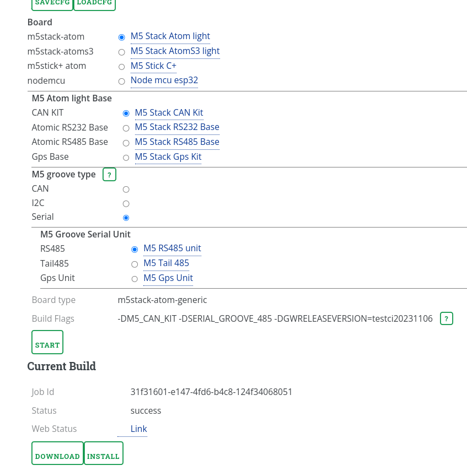Viewport: 467px width, 476px height.
Task: Open the M5 RS485 unit link
Action: pyautogui.click(x=172, y=248)
